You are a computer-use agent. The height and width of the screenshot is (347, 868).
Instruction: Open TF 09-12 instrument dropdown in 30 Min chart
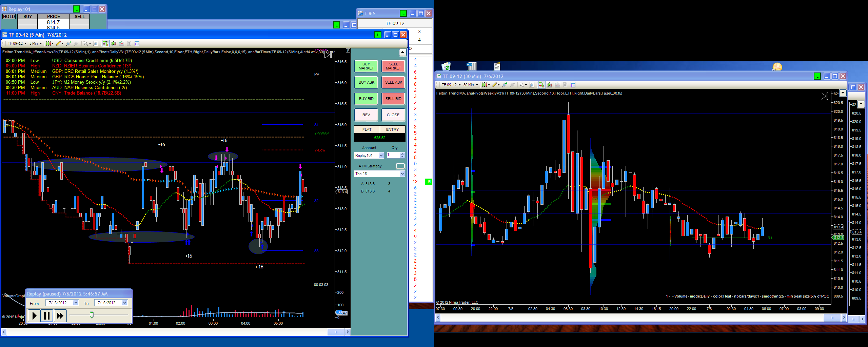451,85
